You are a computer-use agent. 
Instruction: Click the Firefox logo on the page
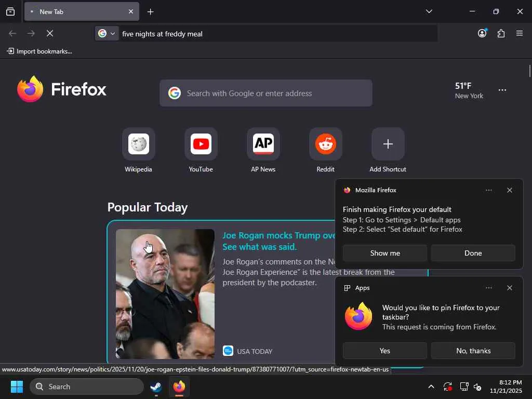coord(62,89)
